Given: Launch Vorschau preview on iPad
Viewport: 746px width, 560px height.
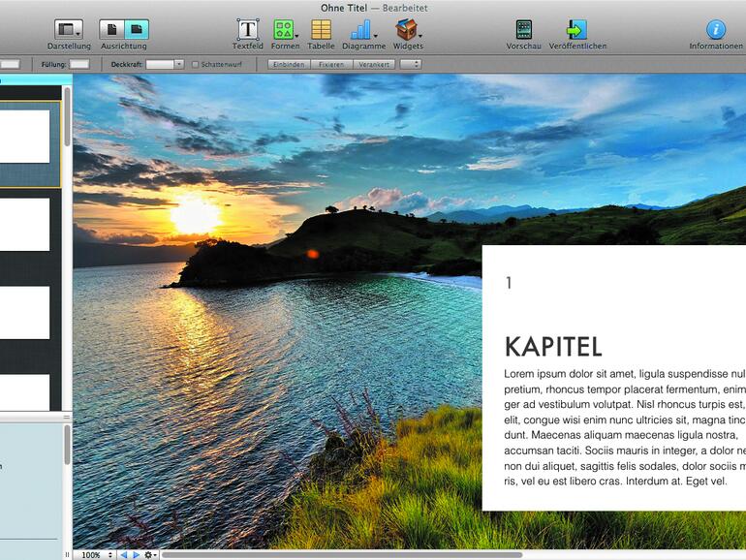Looking at the screenshot, I should (524, 29).
